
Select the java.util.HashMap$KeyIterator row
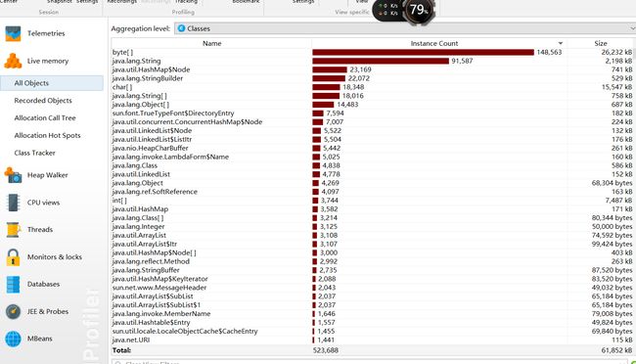tap(373, 279)
